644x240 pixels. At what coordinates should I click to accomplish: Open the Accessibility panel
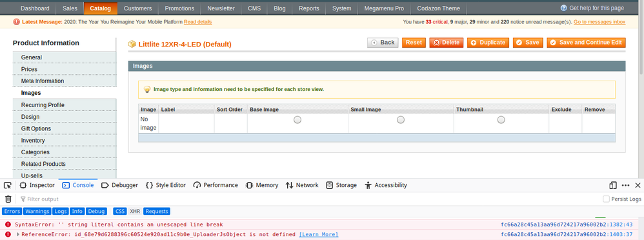point(386,185)
